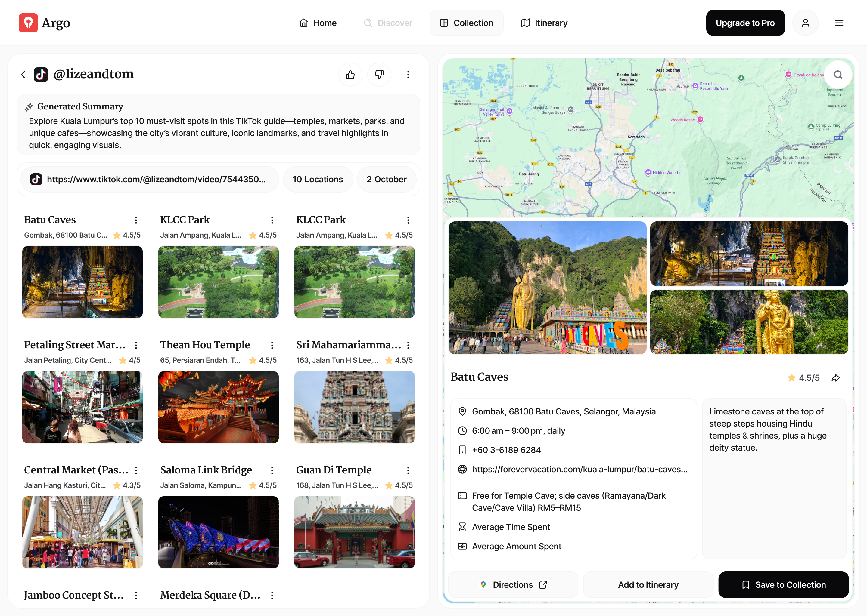867x616 pixels.
Task: Click the back arrow beside @lizeandtom
Action: [23, 74]
